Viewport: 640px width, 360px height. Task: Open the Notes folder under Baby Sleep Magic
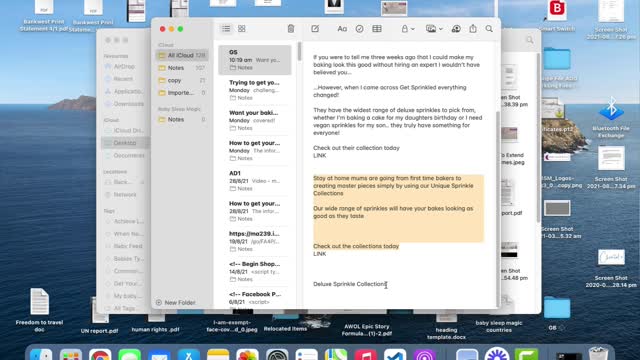tap(182, 120)
